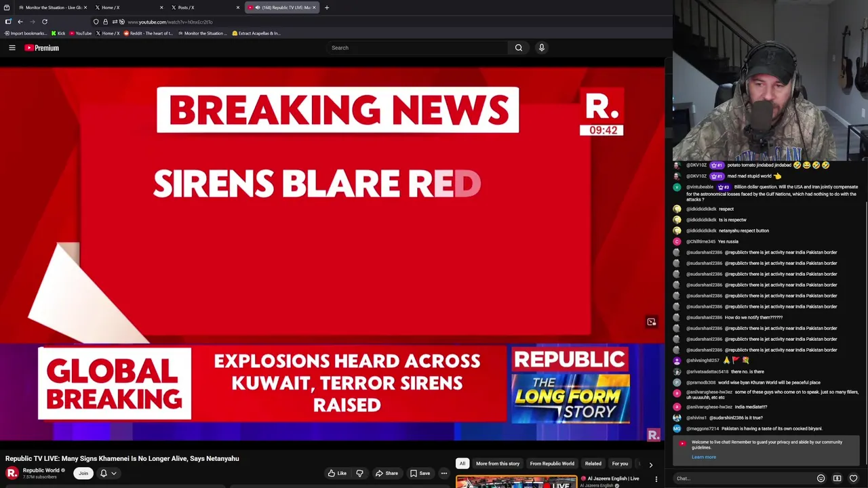Dislike the video
Image resolution: width=868 pixels, height=488 pixels.
(x=359, y=473)
